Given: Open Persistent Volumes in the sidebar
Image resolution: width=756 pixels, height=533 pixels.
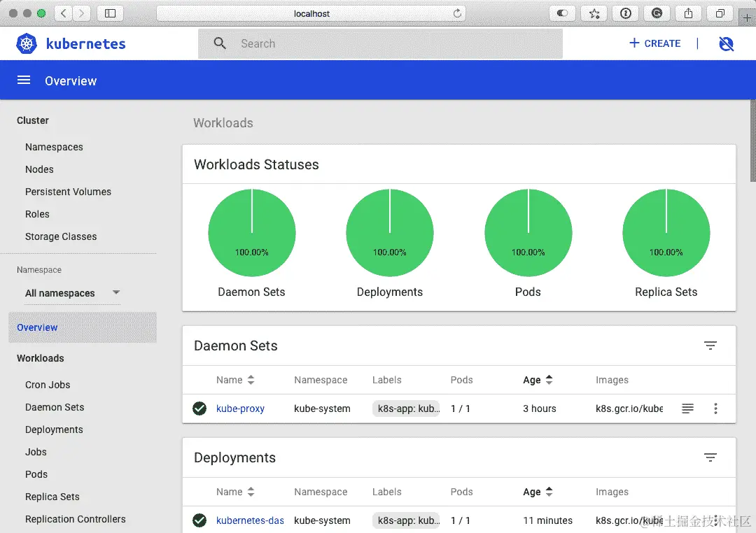Looking at the screenshot, I should [x=68, y=192].
